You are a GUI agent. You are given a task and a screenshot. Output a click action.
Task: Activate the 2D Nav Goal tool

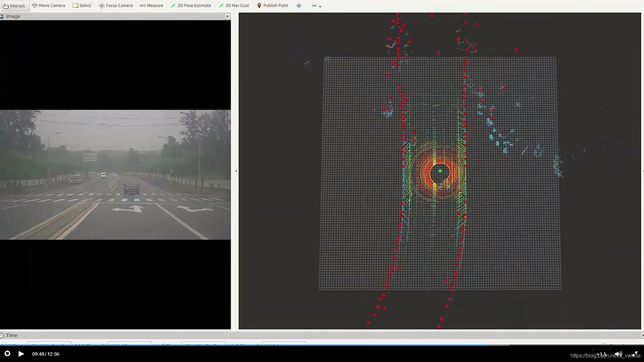[234, 6]
